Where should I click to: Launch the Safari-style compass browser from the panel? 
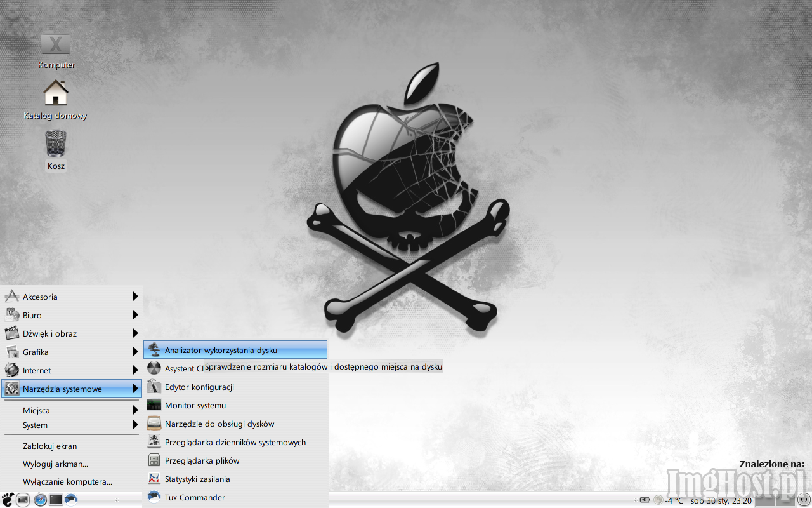click(x=41, y=500)
